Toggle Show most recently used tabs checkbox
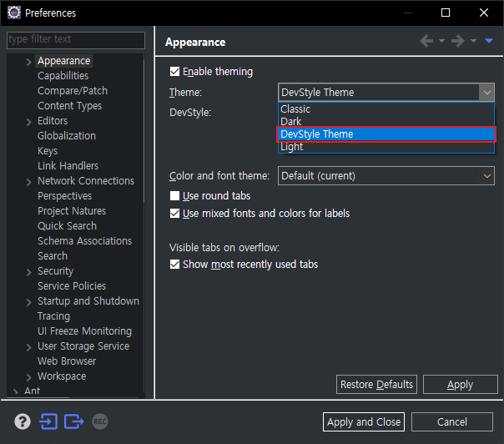 coord(174,265)
